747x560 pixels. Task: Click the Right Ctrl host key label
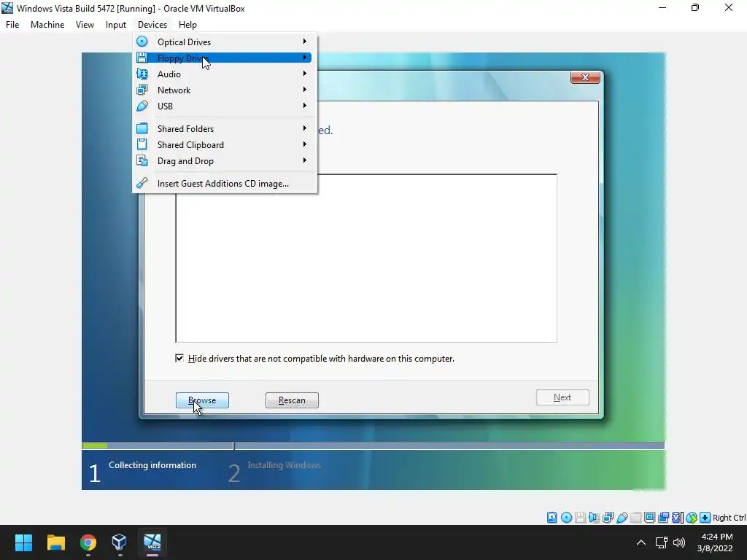tap(729, 518)
